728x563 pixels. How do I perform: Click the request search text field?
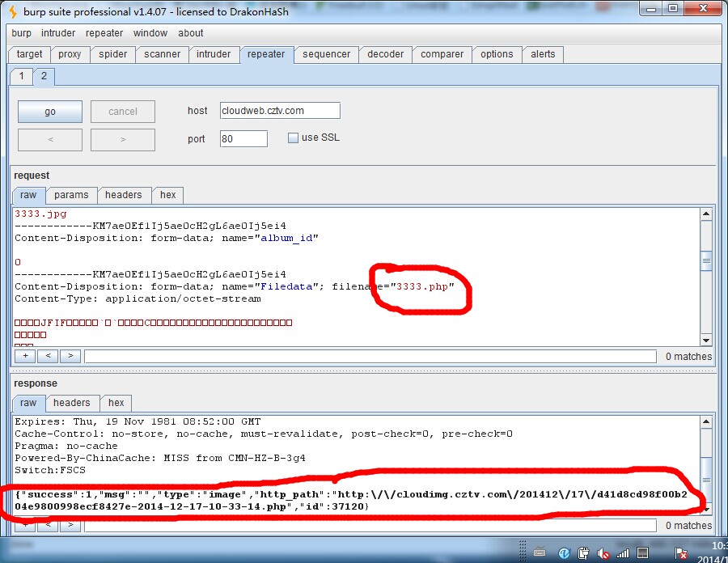coord(370,357)
